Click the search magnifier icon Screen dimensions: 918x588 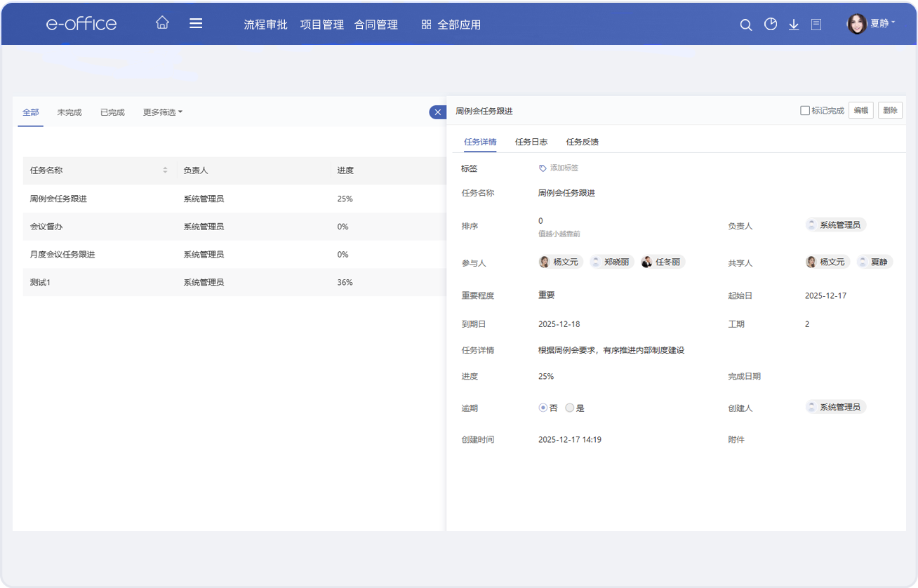tap(746, 25)
